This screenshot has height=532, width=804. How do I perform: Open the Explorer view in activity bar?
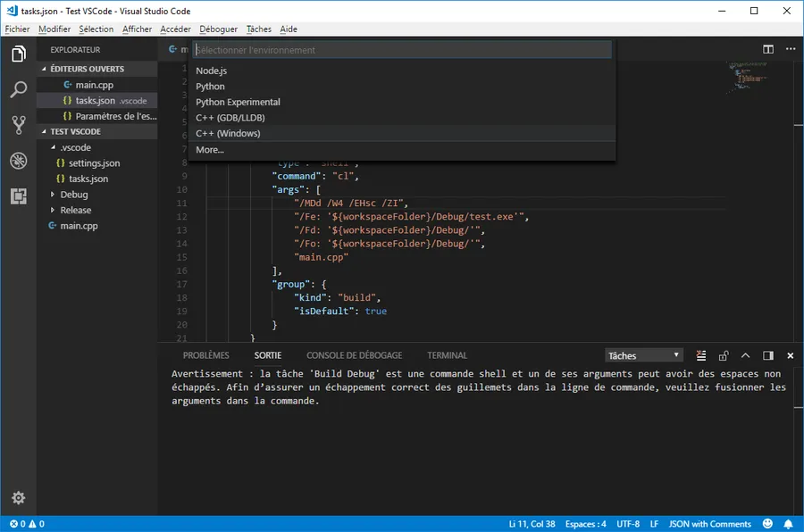point(19,54)
